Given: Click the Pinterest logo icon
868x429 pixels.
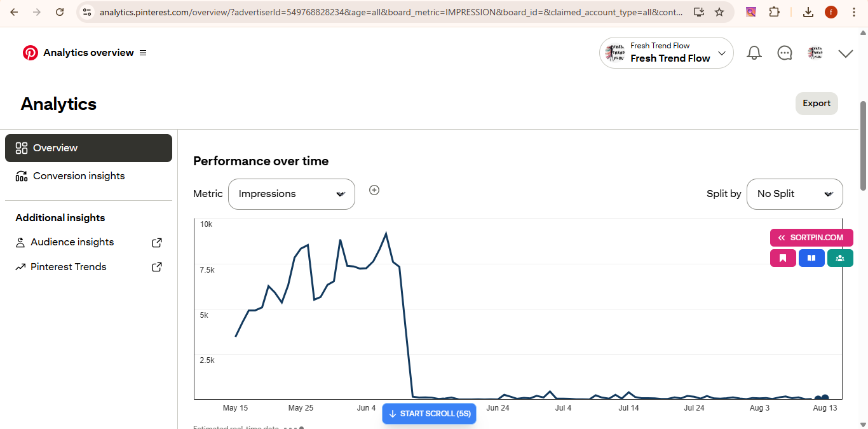Looking at the screenshot, I should click(30, 53).
